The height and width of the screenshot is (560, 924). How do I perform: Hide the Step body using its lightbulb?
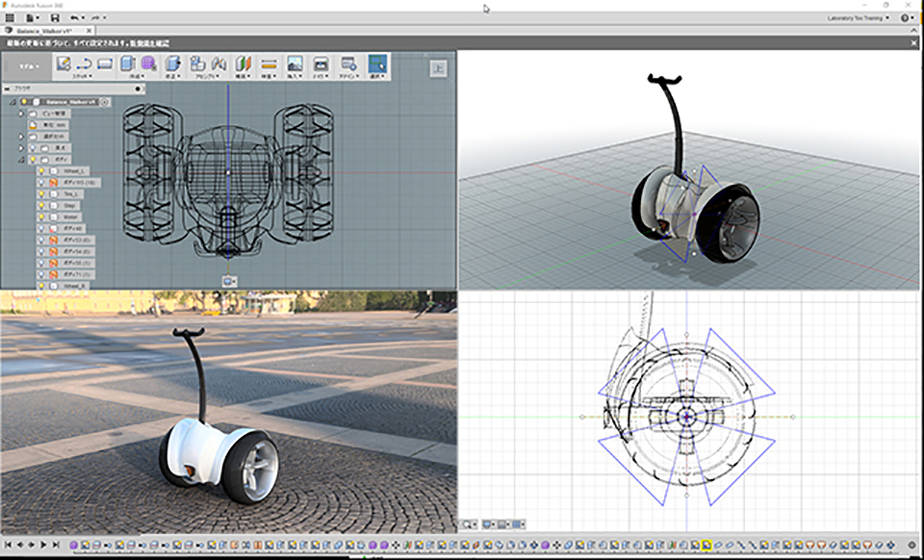point(41,205)
